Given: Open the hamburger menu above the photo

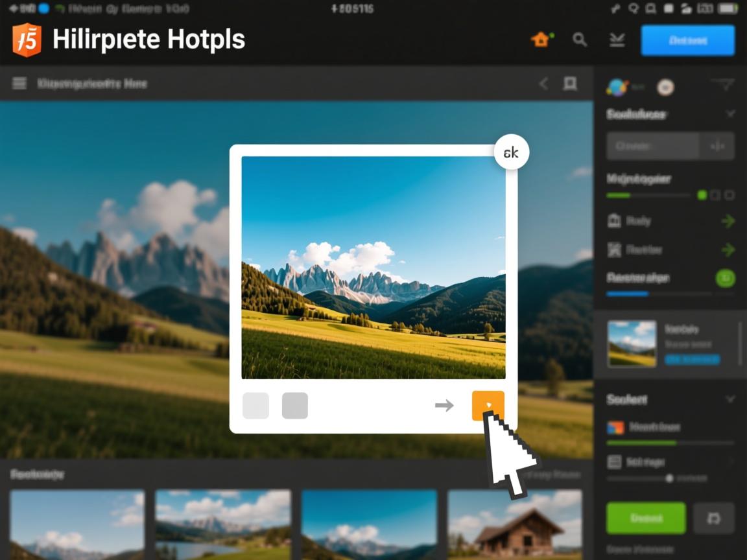Looking at the screenshot, I should (x=19, y=83).
